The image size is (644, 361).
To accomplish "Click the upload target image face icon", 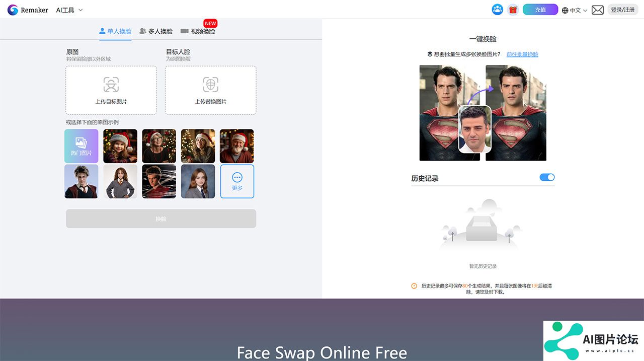I will (x=111, y=84).
